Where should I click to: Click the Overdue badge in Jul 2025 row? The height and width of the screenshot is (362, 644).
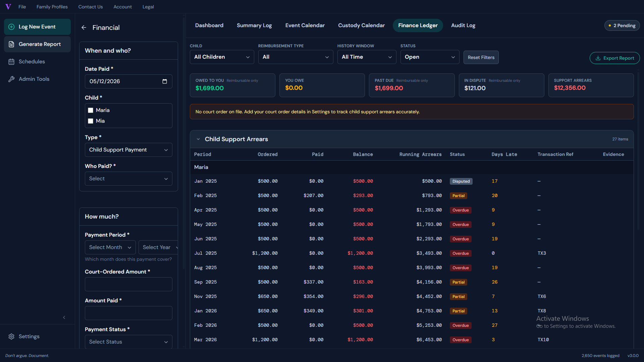point(461,253)
